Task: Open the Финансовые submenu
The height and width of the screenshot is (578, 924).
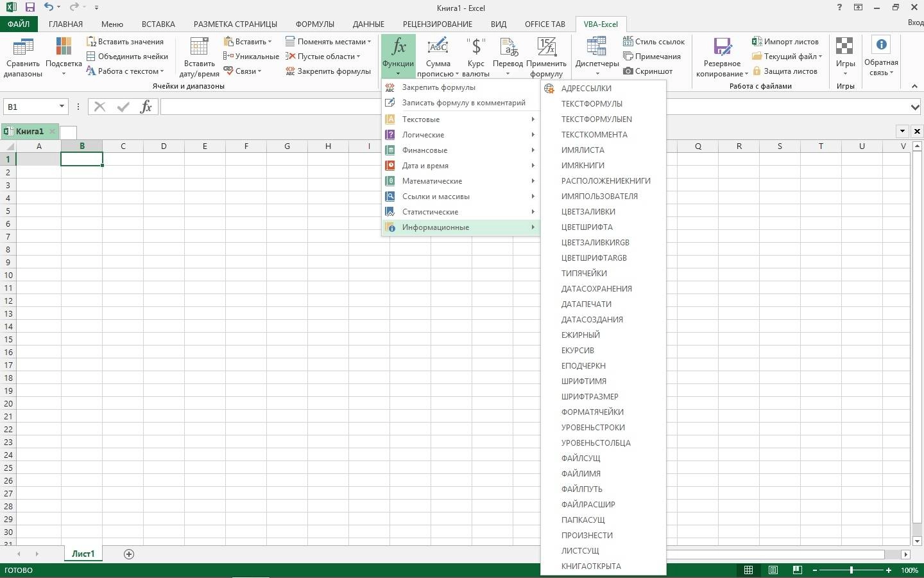Action: click(x=461, y=150)
